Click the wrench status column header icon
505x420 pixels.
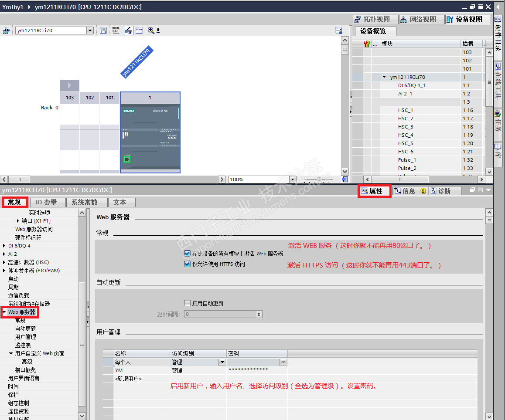(x=367, y=44)
